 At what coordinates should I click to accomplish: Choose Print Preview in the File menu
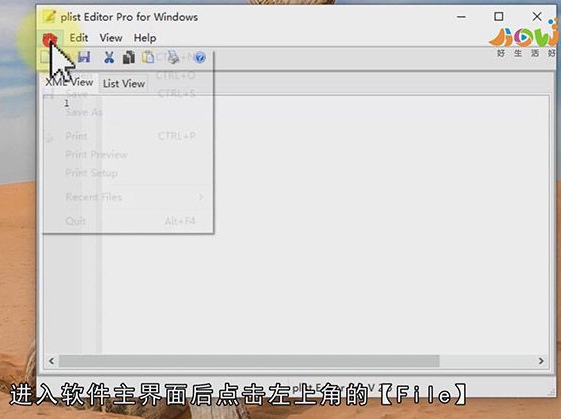pos(96,155)
